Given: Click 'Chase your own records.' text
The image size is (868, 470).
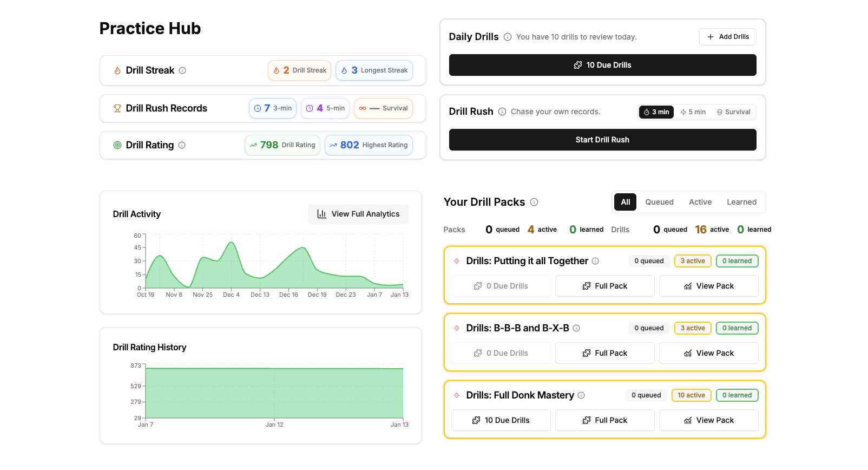Looking at the screenshot, I should (x=555, y=112).
